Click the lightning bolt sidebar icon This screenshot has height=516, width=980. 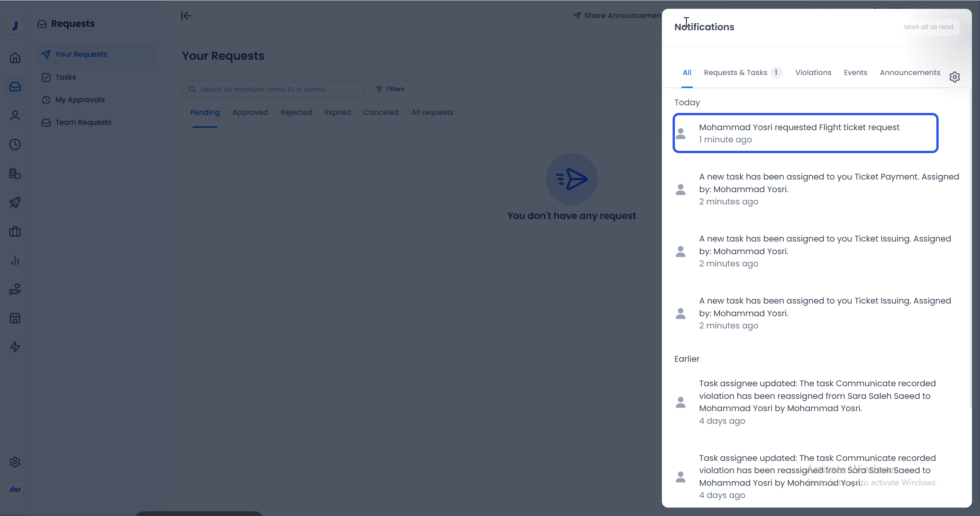pos(15,347)
